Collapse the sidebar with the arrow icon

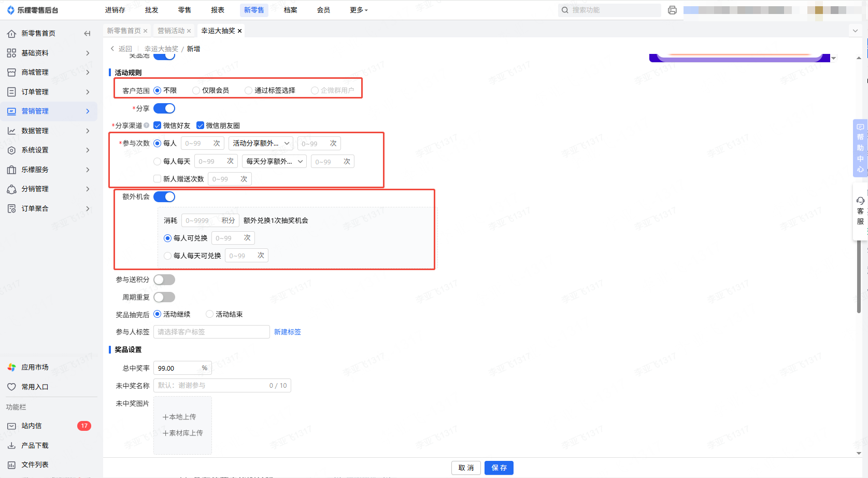tap(87, 34)
